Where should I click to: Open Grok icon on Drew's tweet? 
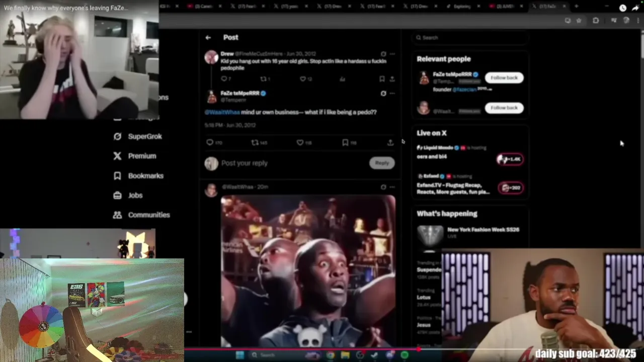point(383,54)
